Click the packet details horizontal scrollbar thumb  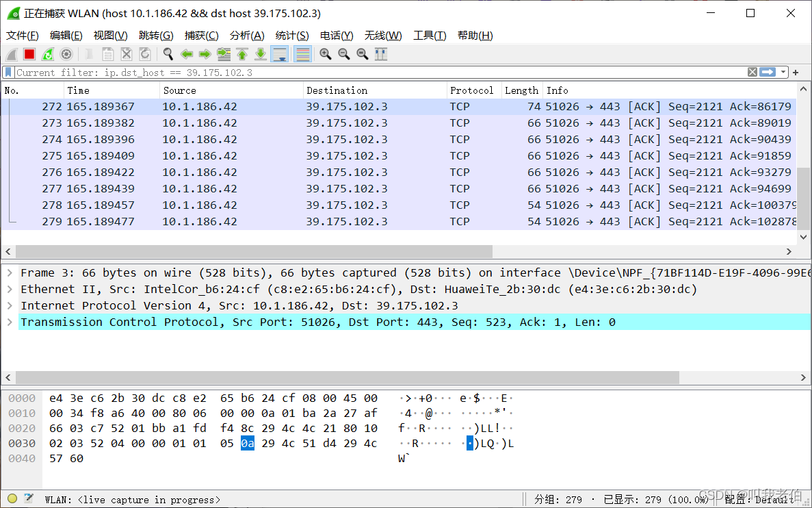(x=347, y=377)
